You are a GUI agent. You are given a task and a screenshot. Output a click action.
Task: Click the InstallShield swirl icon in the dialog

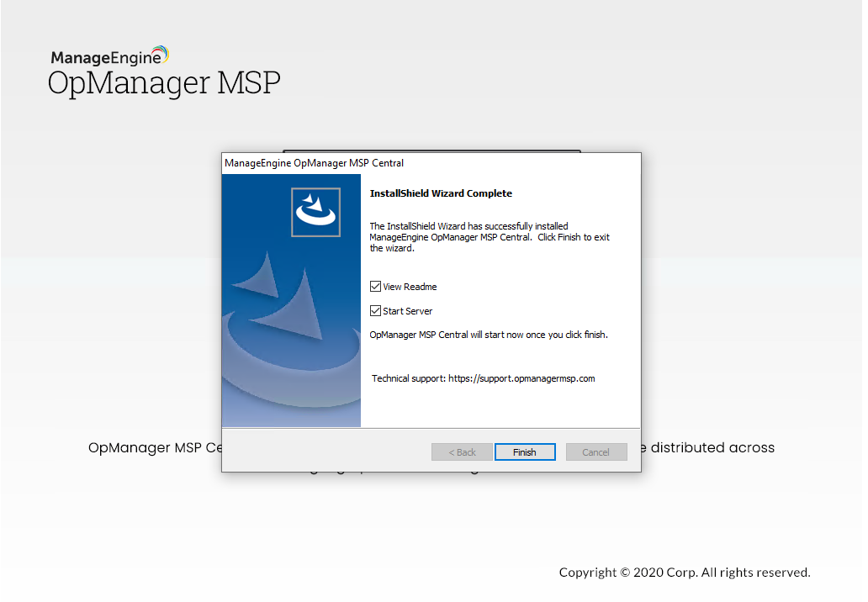pos(315,211)
